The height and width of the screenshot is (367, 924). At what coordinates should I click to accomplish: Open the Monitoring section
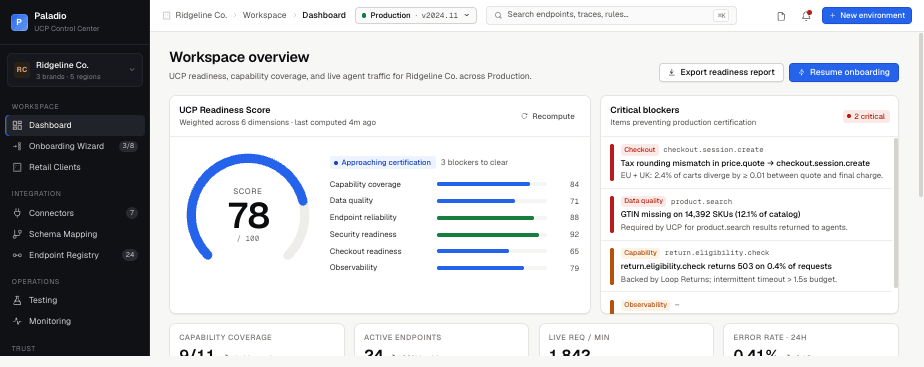point(75,321)
